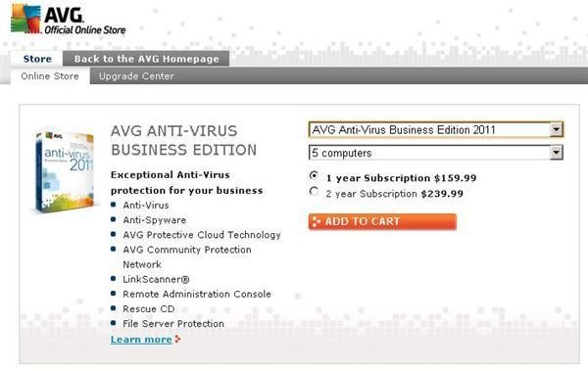This screenshot has height=371, width=588.
Task: Select 1 year Subscription $159.99 option
Action: coord(314,176)
